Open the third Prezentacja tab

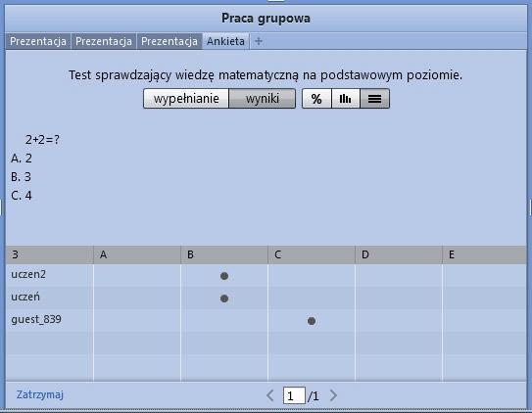click(x=169, y=41)
